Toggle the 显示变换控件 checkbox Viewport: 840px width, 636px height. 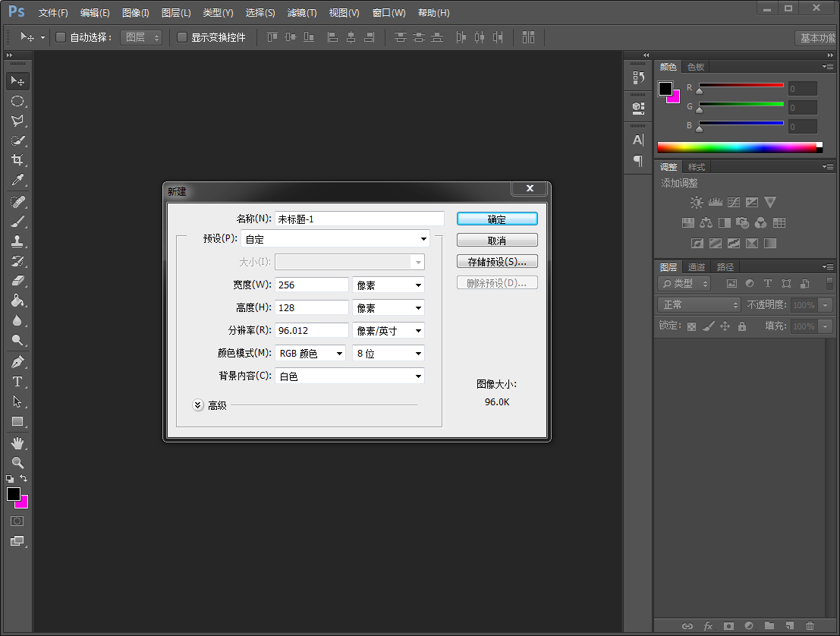point(182,37)
